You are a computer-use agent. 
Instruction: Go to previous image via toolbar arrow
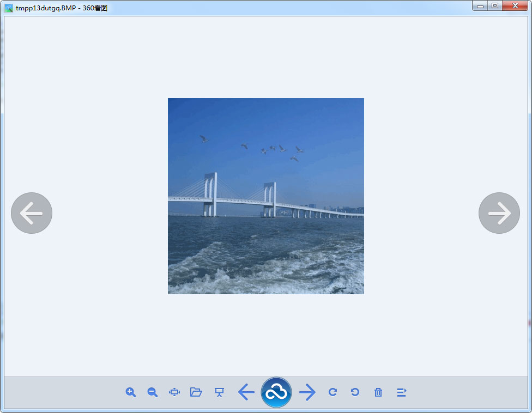(246, 392)
